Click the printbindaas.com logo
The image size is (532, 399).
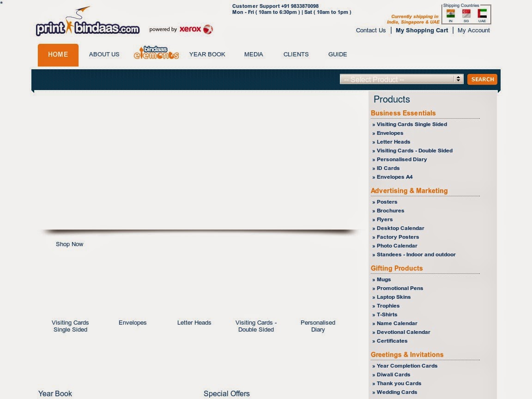point(88,21)
